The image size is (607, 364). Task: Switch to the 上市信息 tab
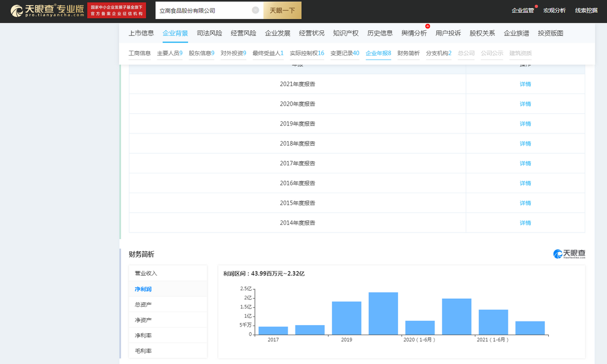click(141, 33)
